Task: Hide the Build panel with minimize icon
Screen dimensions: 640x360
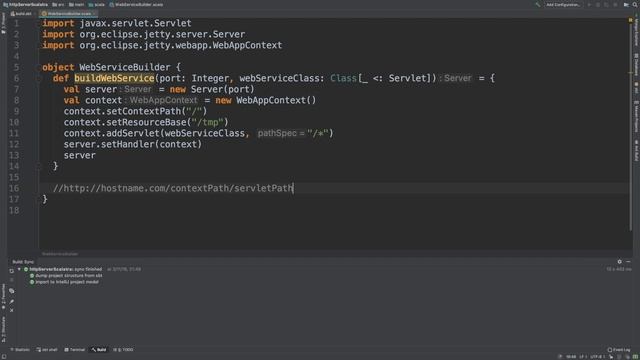Action: [629, 262]
